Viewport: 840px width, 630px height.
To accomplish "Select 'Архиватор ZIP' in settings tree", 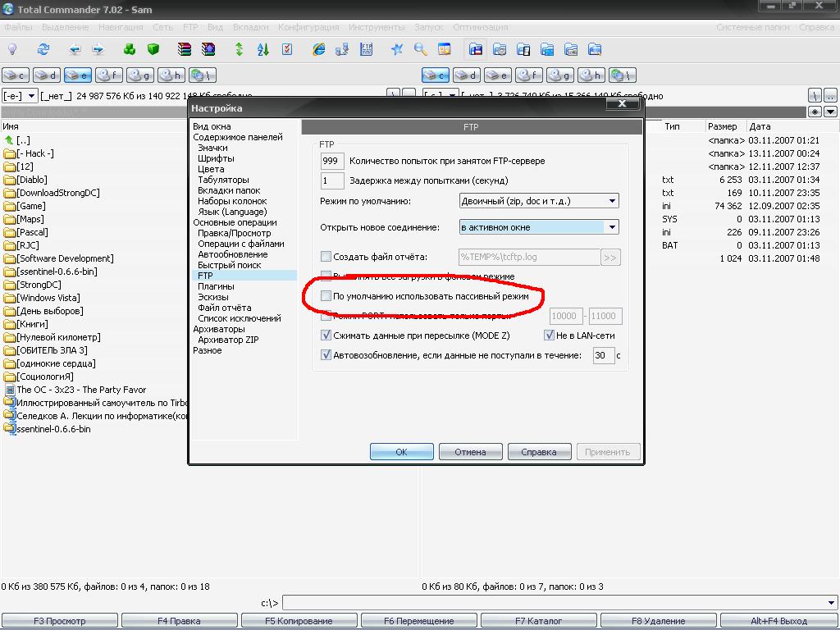I will pyautogui.click(x=228, y=339).
